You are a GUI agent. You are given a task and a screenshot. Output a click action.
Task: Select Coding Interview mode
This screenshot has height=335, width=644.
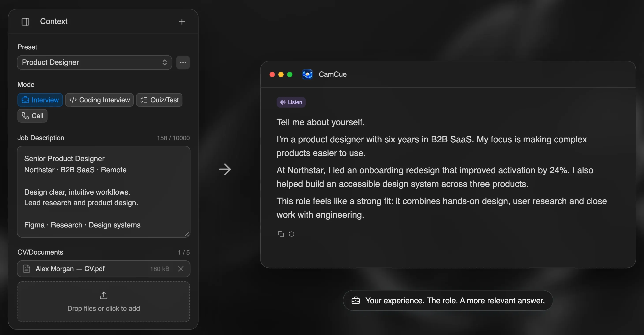pos(99,100)
